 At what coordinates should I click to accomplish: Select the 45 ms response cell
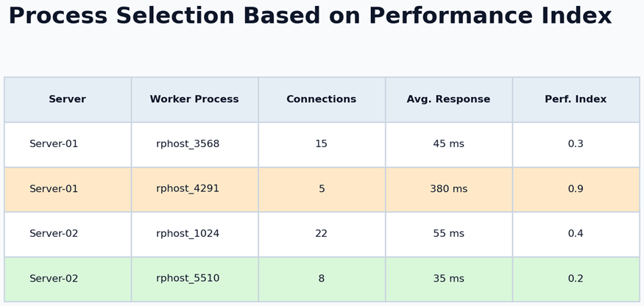448,144
